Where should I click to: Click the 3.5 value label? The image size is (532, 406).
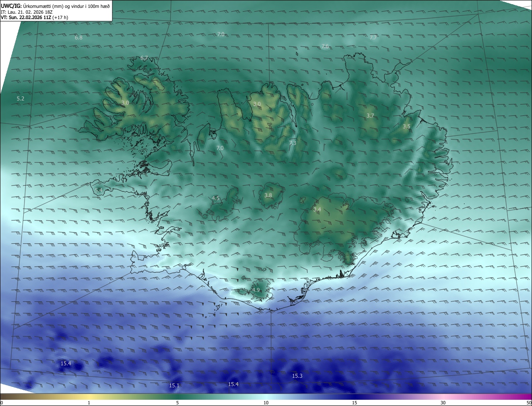pos(406,127)
